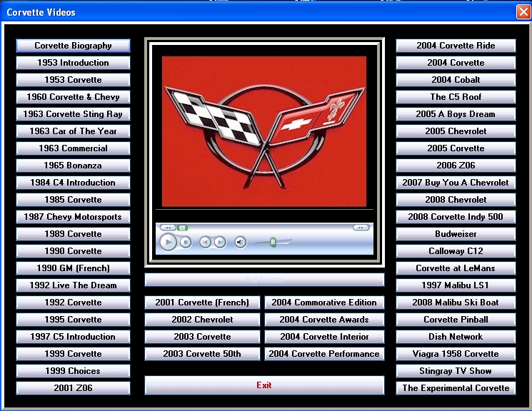Viewport: 532px width, 411px height.
Task: Play the Stingray TV Show video
Action: point(456,371)
